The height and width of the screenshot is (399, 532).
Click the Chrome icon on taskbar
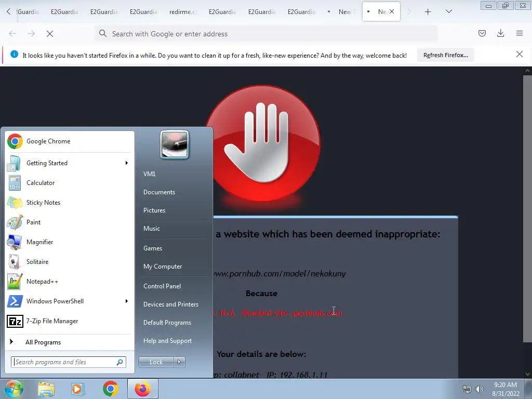click(x=111, y=389)
